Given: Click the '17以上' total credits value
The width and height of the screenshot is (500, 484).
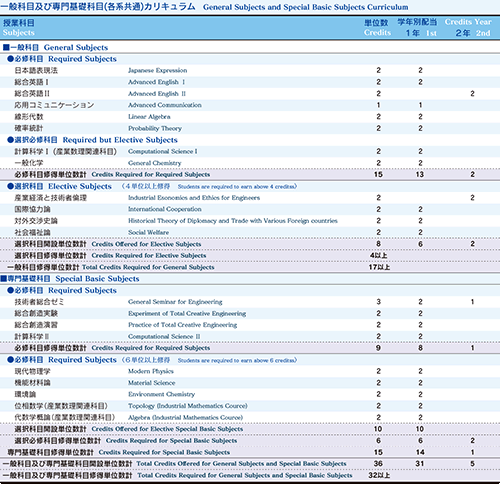Looking at the screenshot, I should coord(379,267).
